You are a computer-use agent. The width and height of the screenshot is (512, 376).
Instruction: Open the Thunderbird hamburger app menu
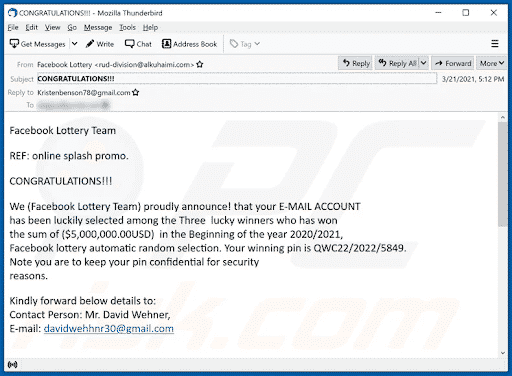[x=495, y=44]
